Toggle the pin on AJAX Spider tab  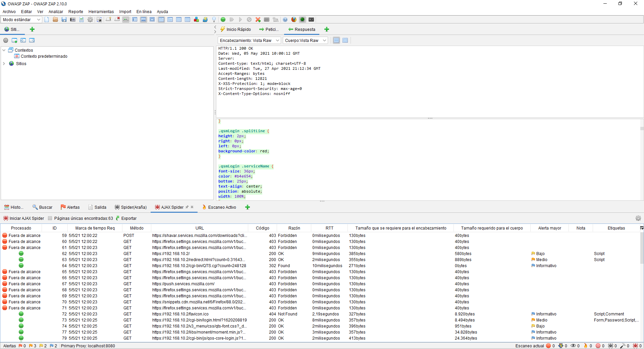click(x=187, y=207)
